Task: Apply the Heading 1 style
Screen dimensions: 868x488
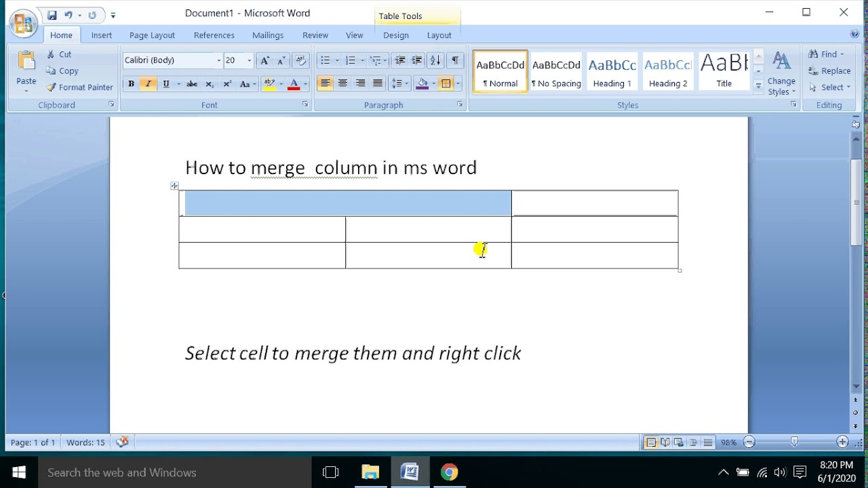Action: tap(612, 72)
